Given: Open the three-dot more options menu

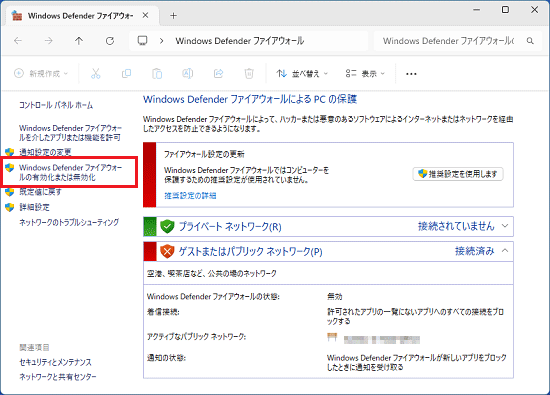Looking at the screenshot, I should coord(411,74).
